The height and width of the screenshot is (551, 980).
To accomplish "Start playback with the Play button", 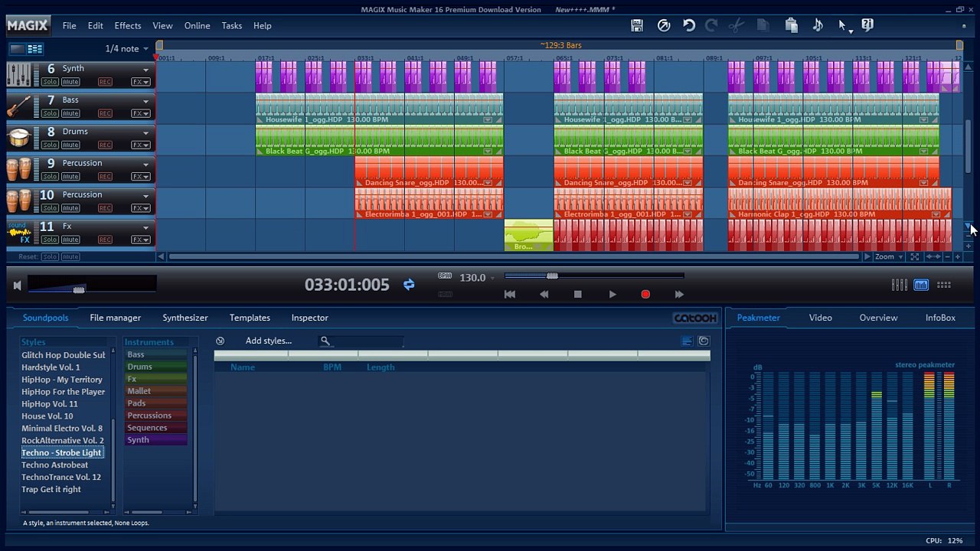I will point(612,294).
